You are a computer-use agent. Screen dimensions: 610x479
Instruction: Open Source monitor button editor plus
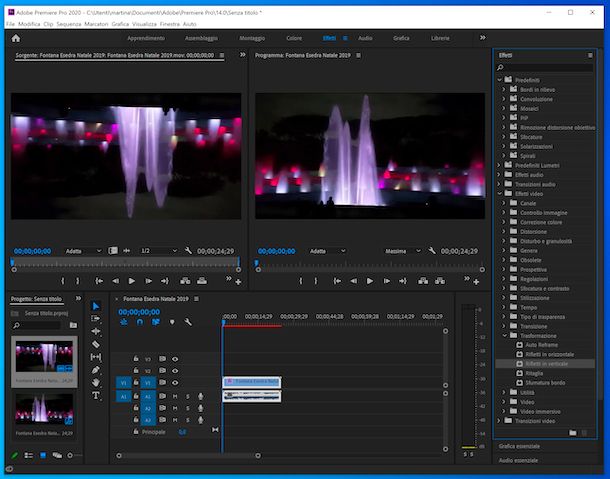pos(238,282)
